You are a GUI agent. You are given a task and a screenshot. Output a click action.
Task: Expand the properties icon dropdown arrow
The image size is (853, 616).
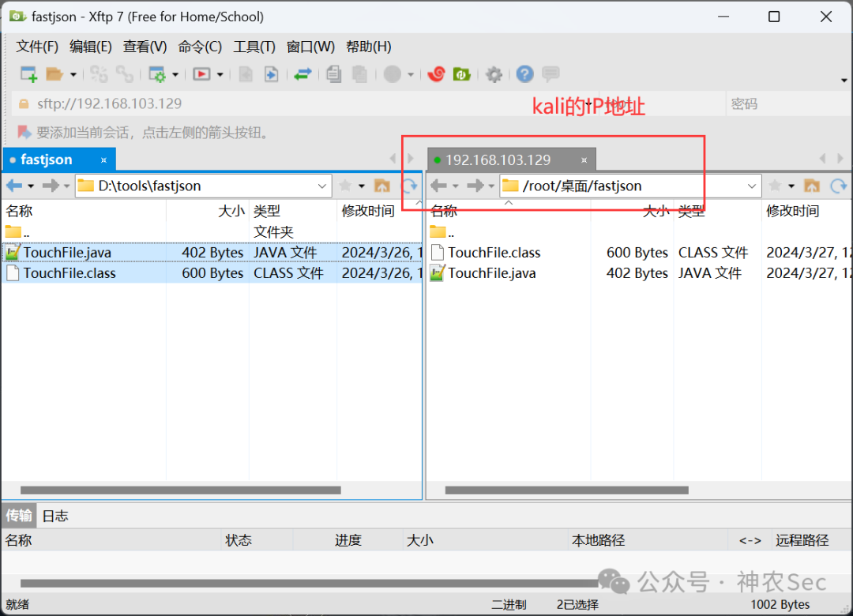175,74
